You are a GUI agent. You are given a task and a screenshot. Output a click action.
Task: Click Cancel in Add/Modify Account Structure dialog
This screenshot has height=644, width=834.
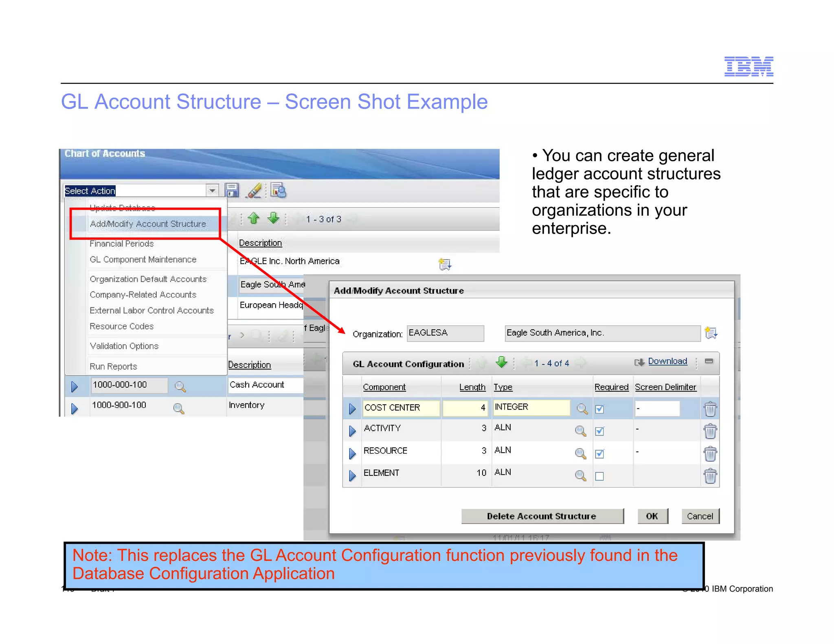(x=700, y=516)
